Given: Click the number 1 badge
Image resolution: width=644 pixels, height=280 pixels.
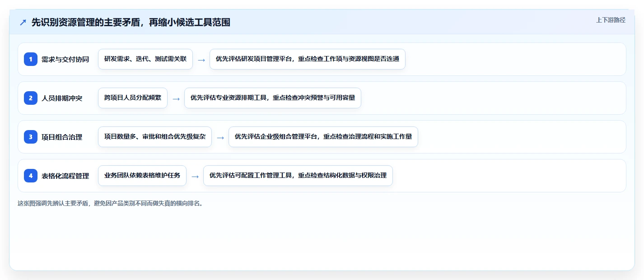Looking at the screenshot, I should (31, 59).
